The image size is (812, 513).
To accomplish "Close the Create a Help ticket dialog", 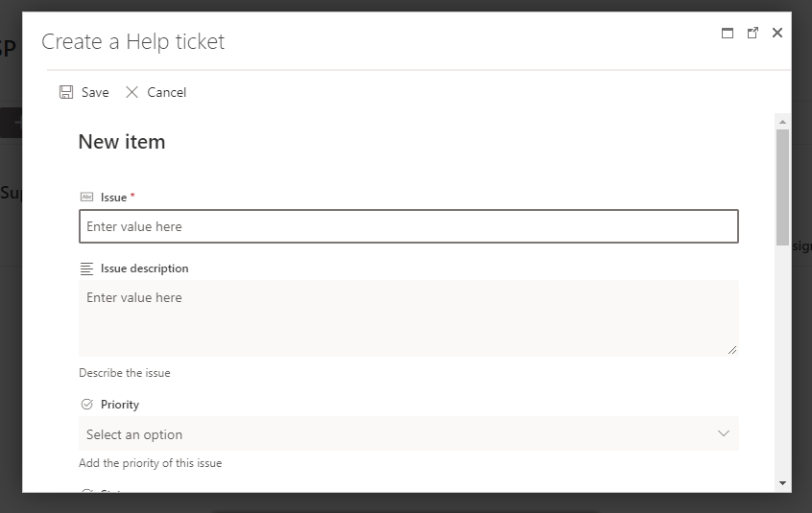I will pos(777,33).
